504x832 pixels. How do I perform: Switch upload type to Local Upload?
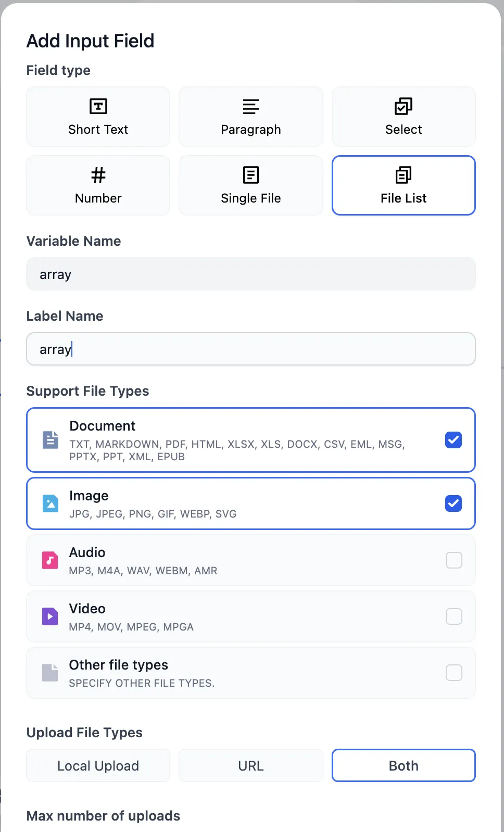(x=98, y=765)
